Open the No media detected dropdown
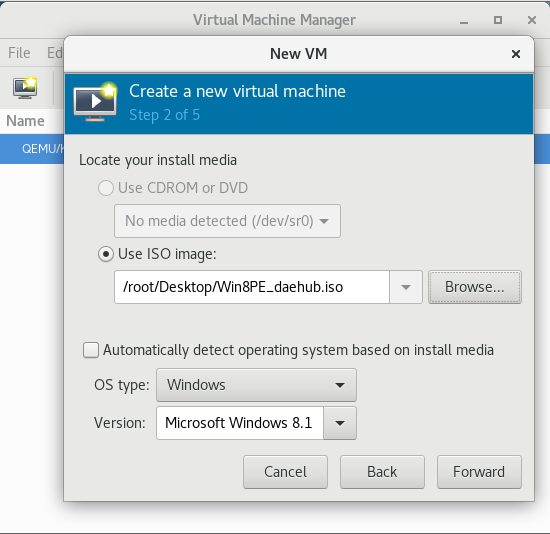Viewport: 550px width, 534px height. [227, 221]
